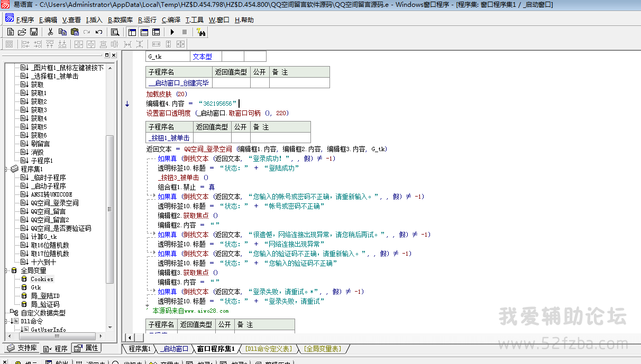Click the stop square icon

pos(185,32)
